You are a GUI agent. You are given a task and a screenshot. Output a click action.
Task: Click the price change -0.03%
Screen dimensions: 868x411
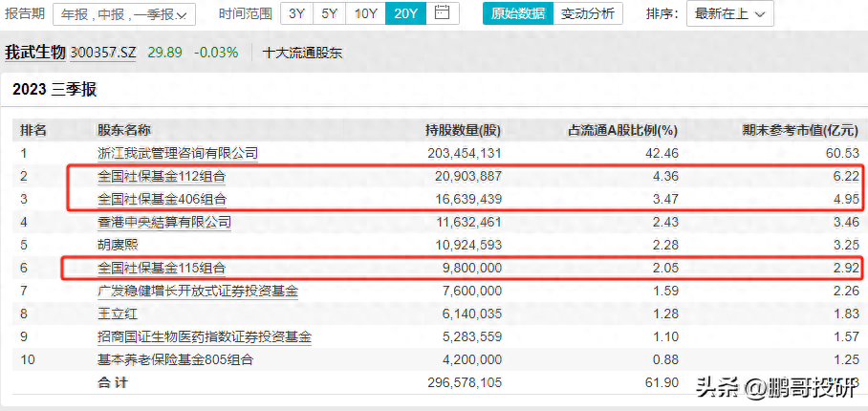click(216, 53)
